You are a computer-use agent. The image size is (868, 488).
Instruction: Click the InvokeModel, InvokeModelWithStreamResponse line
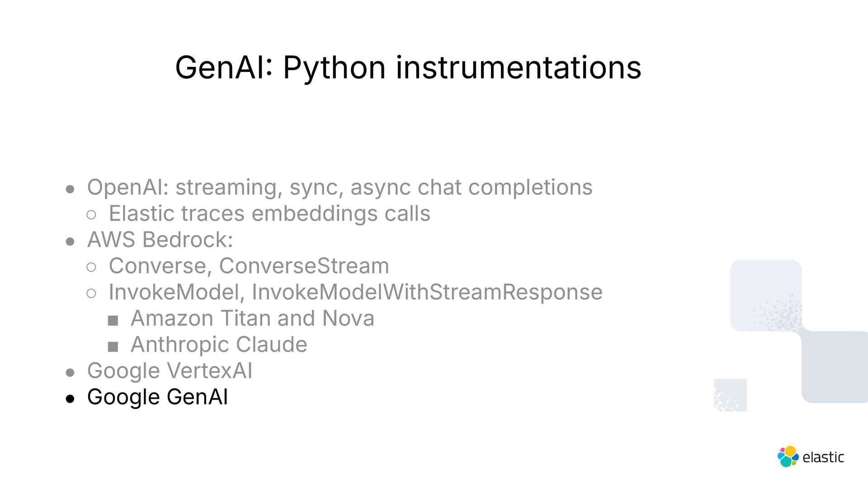tap(355, 292)
